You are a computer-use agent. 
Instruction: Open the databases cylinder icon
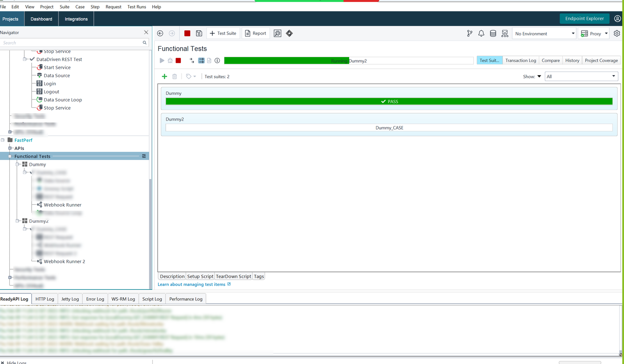pyautogui.click(x=493, y=34)
